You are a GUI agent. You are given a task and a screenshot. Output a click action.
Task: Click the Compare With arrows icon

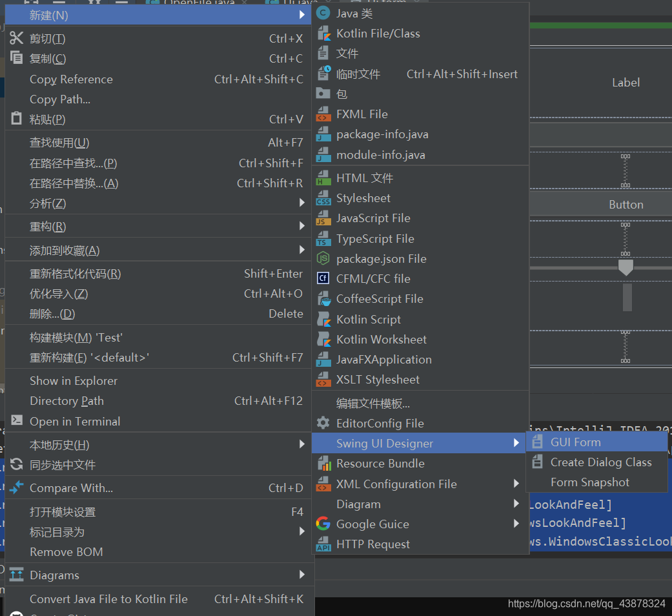click(16, 488)
